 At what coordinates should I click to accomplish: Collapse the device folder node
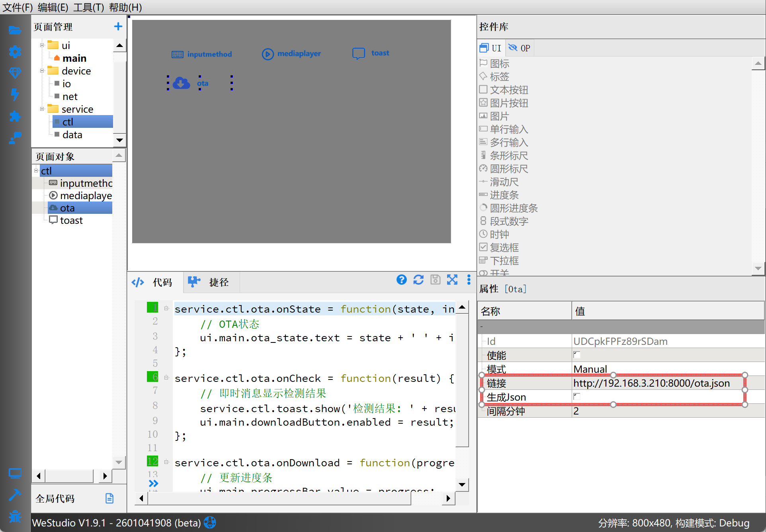42,71
